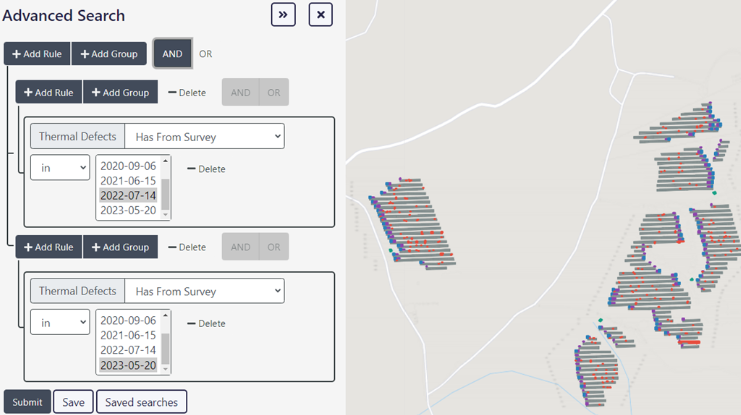Open first Has From Survey dropdown

tap(204, 137)
